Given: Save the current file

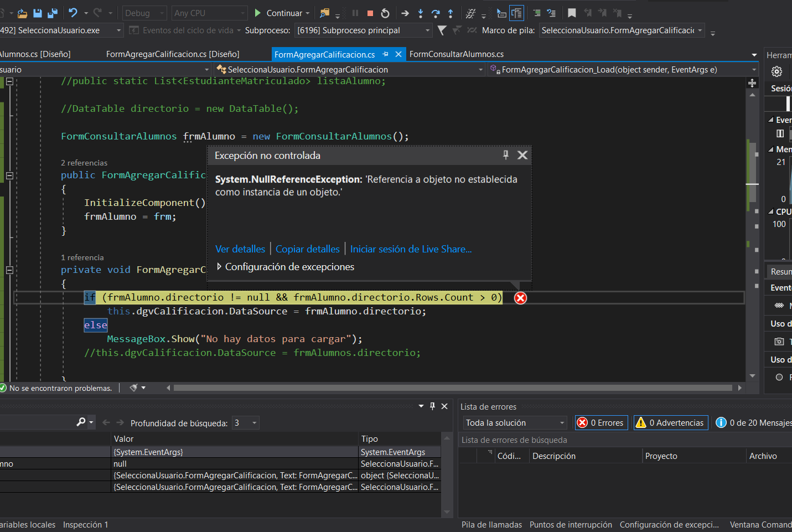Looking at the screenshot, I should point(38,13).
